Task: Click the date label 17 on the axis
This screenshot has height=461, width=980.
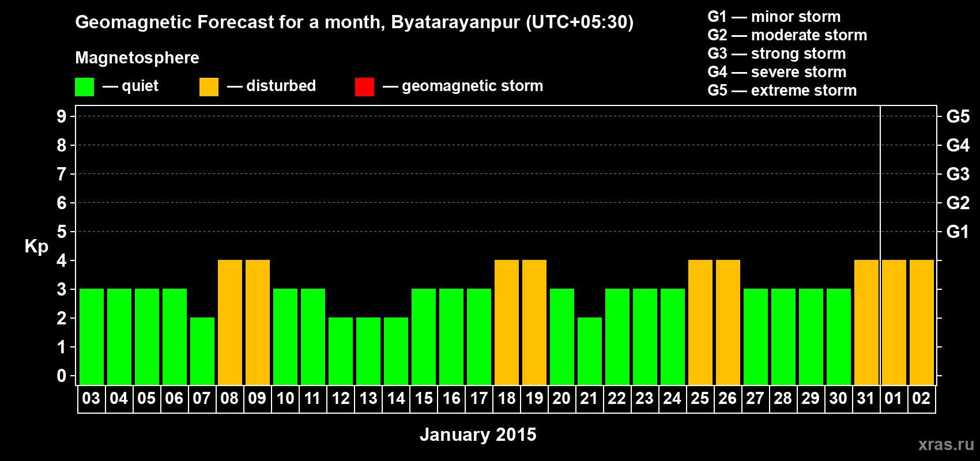Action: tap(479, 398)
